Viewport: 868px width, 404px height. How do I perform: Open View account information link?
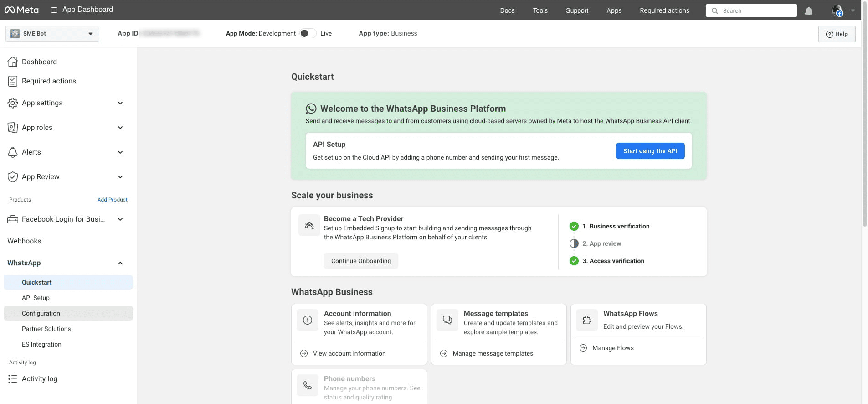point(349,353)
